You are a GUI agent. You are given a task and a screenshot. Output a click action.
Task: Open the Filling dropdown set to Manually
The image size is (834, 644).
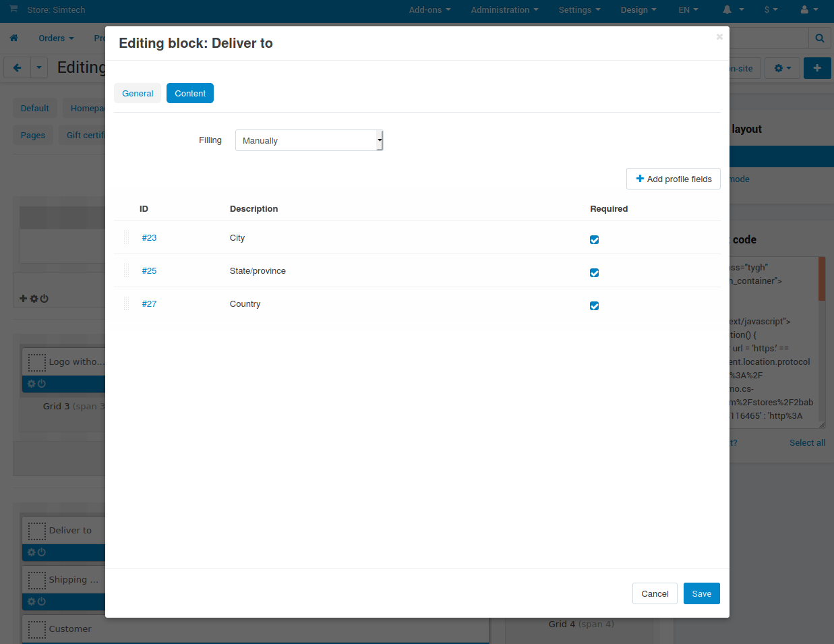tap(309, 140)
